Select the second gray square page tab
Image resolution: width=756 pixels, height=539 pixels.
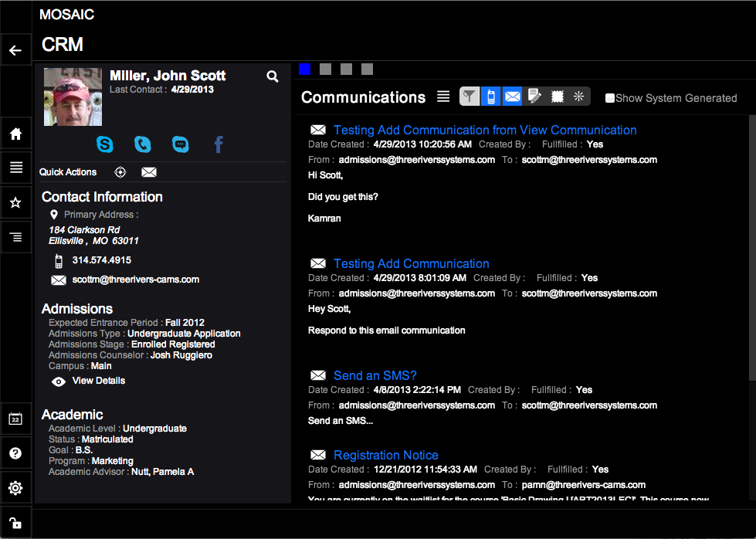(347, 69)
